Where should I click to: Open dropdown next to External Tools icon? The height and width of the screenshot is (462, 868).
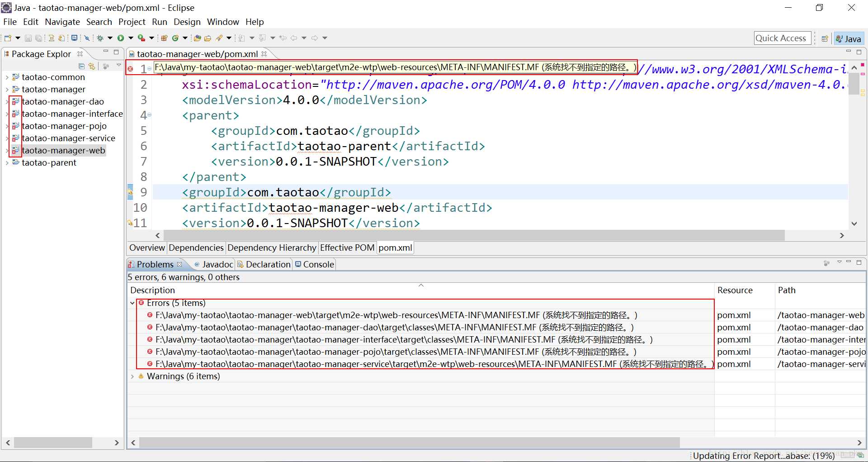point(151,38)
